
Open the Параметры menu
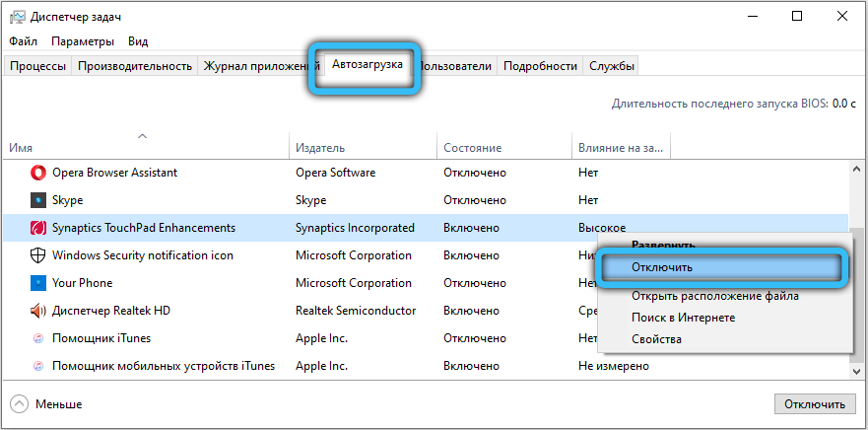pos(83,41)
